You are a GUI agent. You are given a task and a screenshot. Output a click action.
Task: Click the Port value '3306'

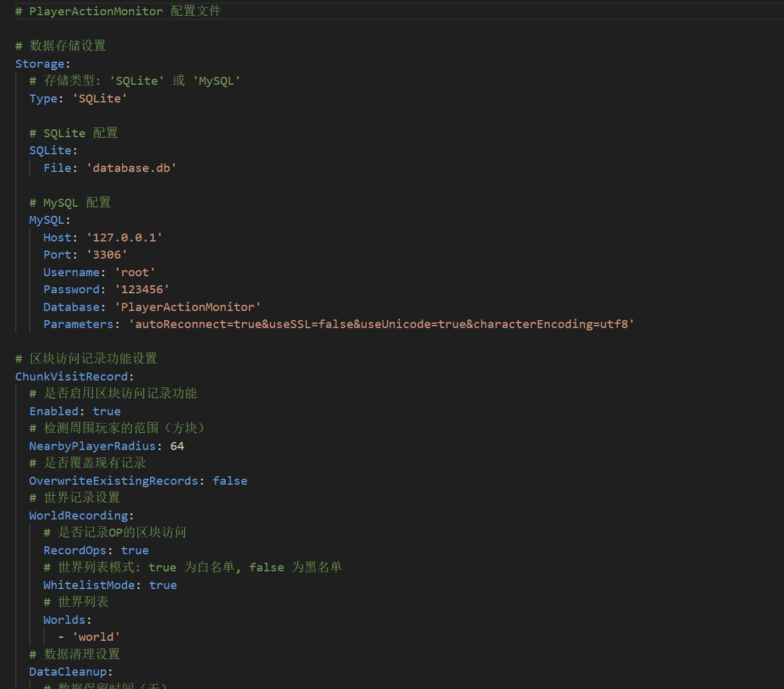tap(107, 254)
